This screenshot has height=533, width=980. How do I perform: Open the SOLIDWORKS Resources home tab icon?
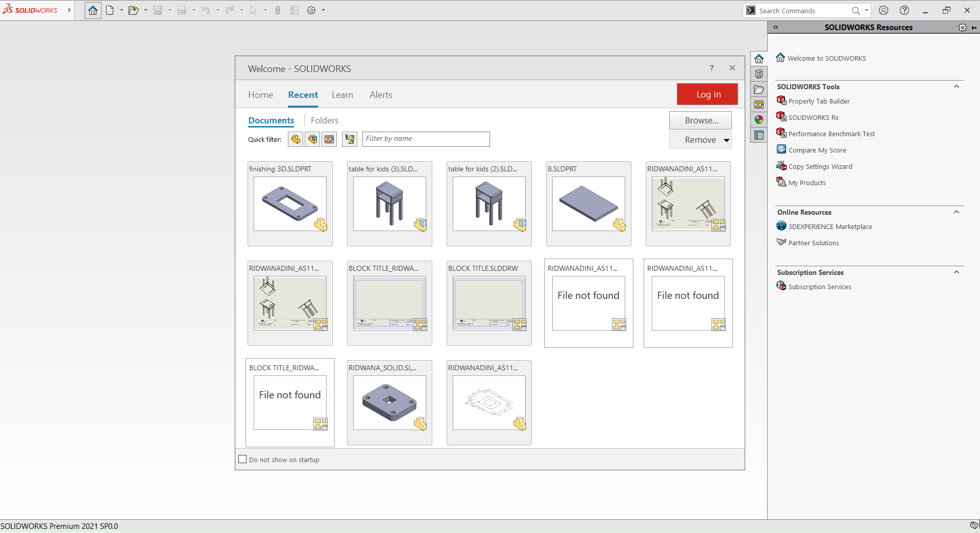pyautogui.click(x=759, y=59)
